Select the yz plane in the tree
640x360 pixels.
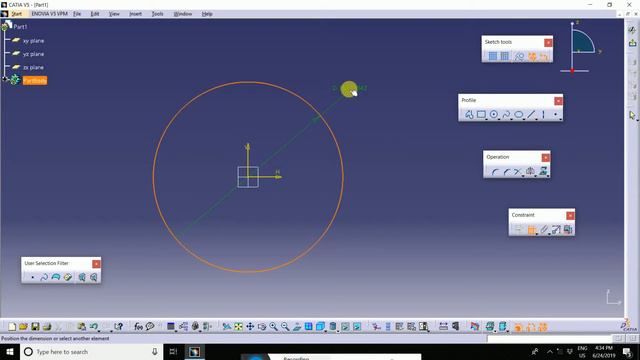(33, 54)
